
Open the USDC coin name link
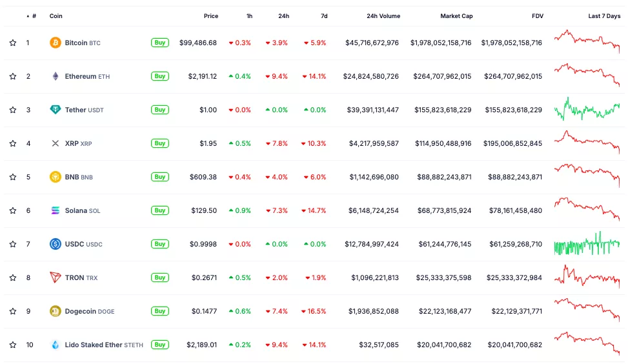tap(74, 244)
